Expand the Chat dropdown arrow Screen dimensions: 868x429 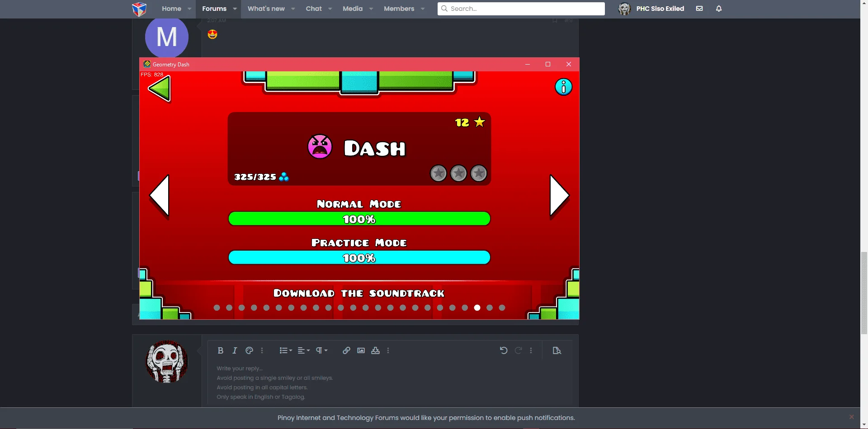click(330, 9)
